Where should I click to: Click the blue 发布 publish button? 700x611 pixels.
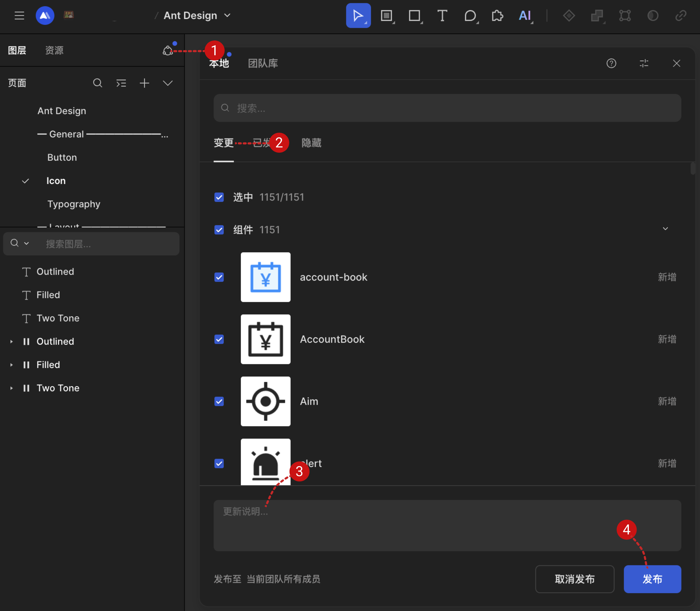click(x=652, y=579)
